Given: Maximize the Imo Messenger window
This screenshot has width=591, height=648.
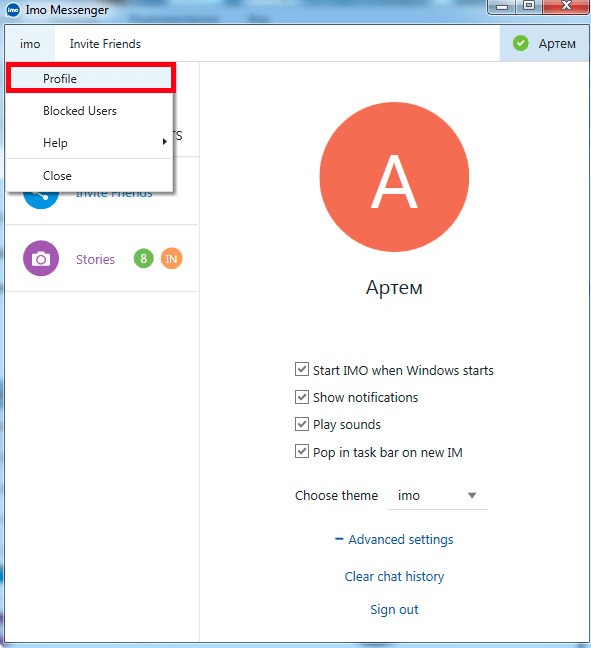Looking at the screenshot, I should tap(529, 6).
